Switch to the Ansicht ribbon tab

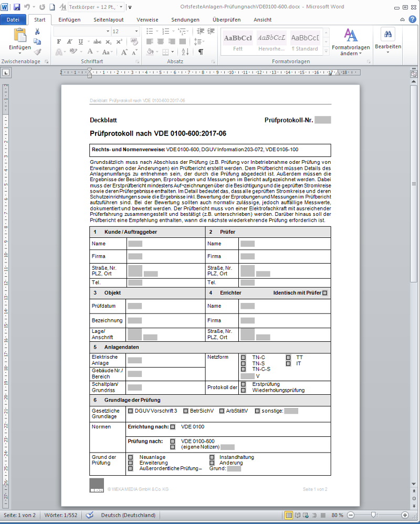pos(262,20)
